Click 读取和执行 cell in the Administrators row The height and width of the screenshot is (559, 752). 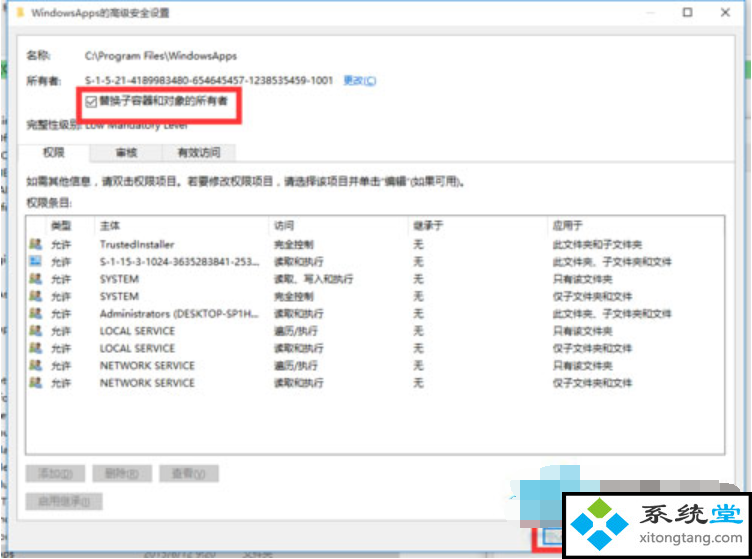click(298, 314)
